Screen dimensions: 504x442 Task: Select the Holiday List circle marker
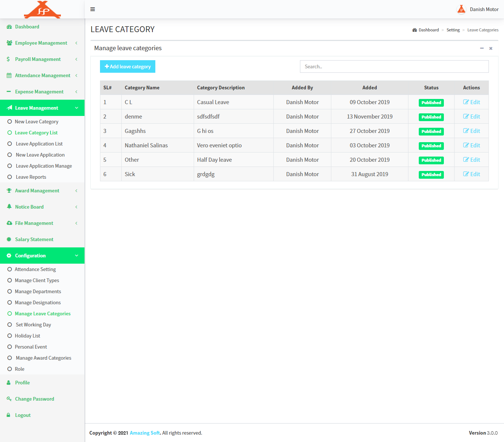click(10, 336)
